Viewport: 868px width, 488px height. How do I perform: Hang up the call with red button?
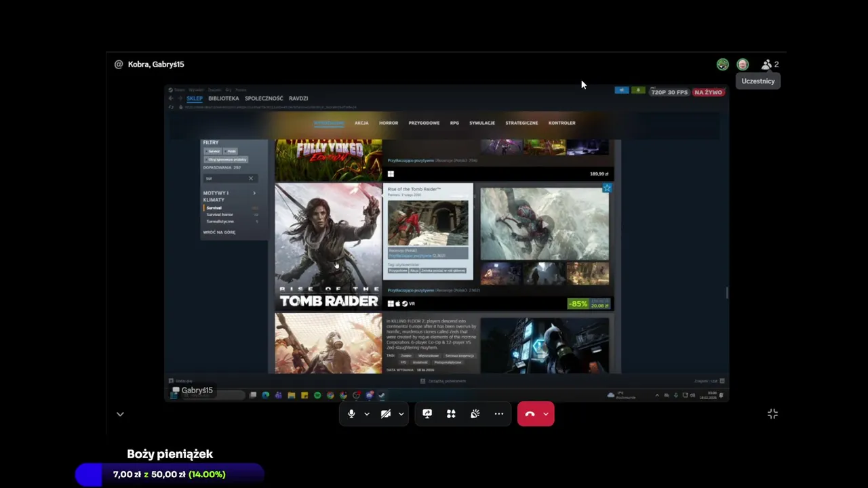coord(530,414)
